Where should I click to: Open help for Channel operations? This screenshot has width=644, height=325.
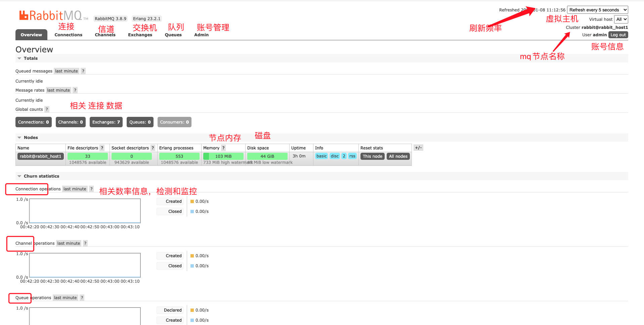(x=85, y=243)
